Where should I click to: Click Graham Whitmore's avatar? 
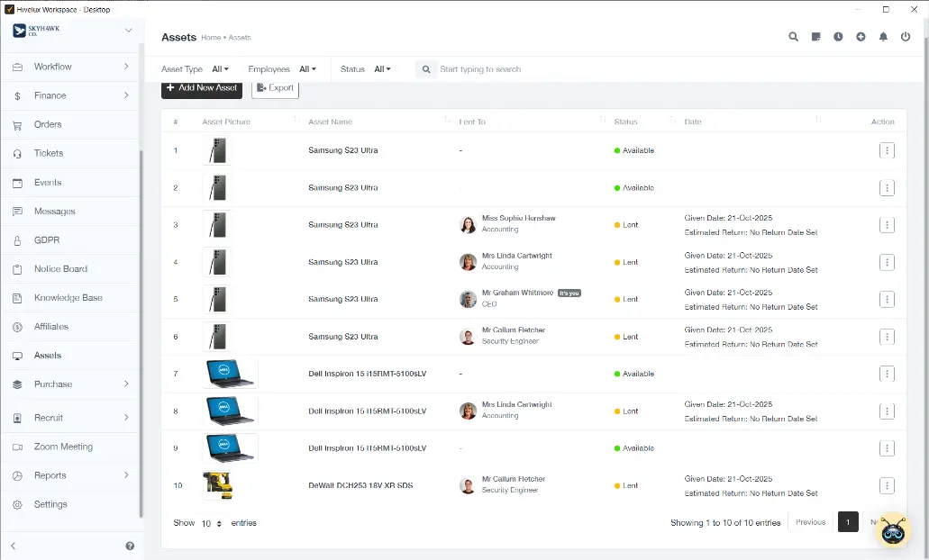coord(468,299)
